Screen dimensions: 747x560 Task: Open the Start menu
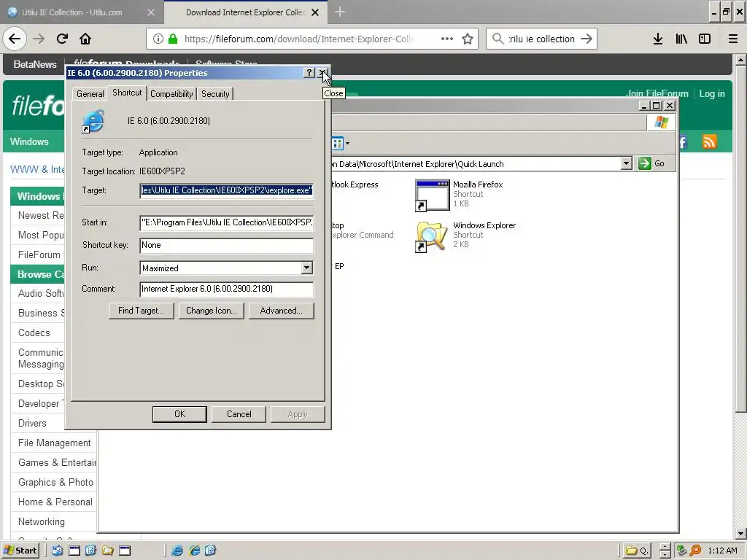tap(20, 551)
